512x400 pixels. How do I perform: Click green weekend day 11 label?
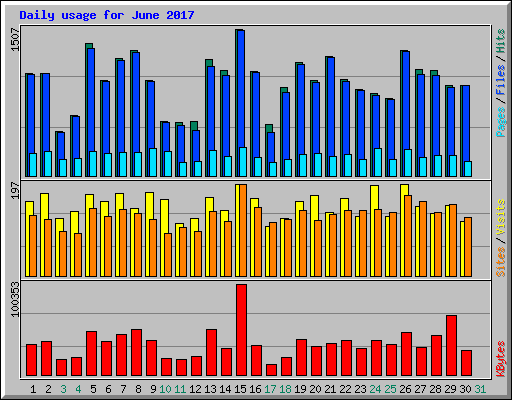pos(180,389)
